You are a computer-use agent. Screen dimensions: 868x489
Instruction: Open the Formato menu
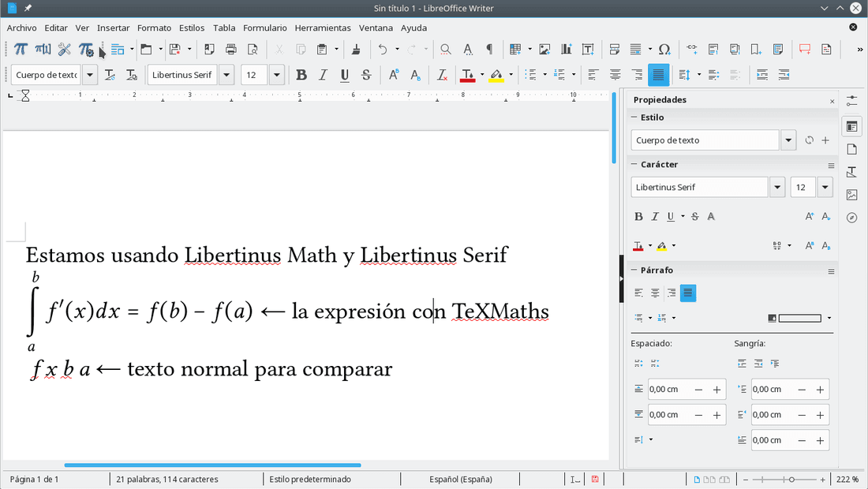[154, 28]
